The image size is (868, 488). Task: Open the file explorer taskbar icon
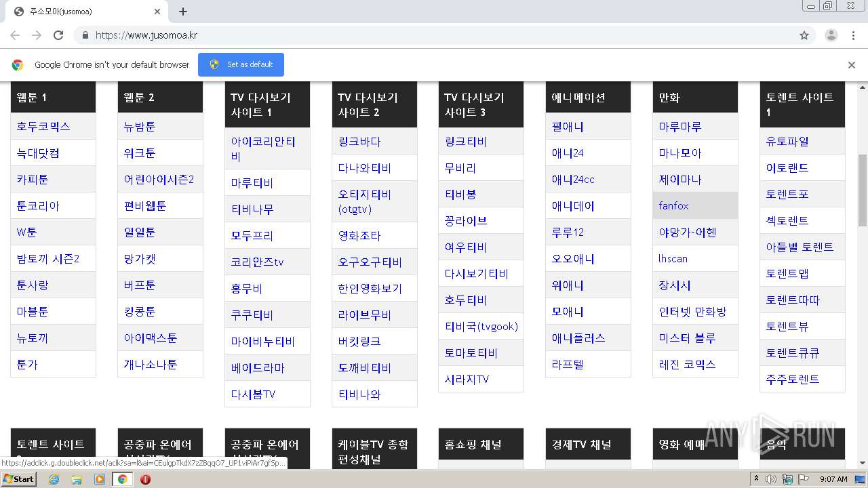click(x=77, y=479)
